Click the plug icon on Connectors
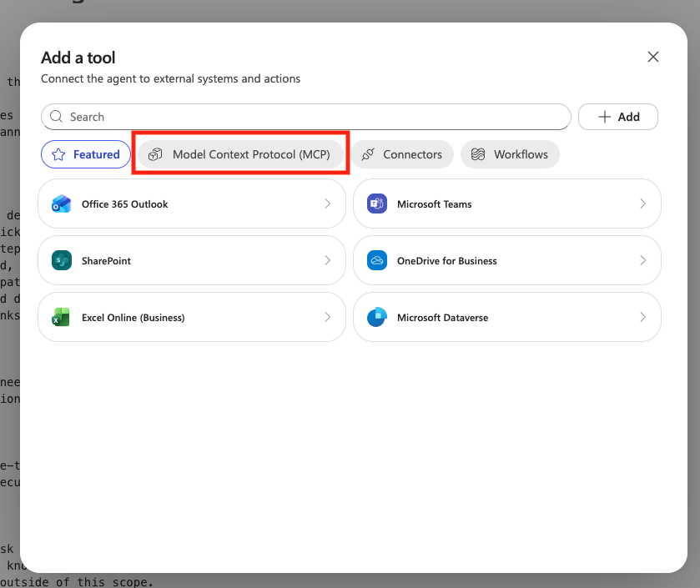The width and height of the screenshot is (700, 588). (368, 154)
